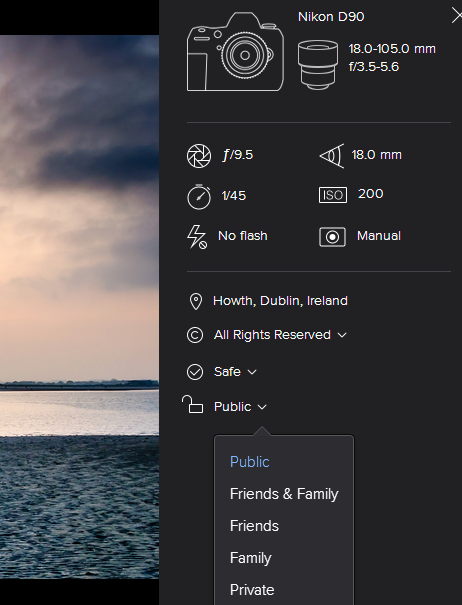This screenshot has height=605, width=462.
Task: Click the open padlock privacy icon
Action: pos(192,404)
